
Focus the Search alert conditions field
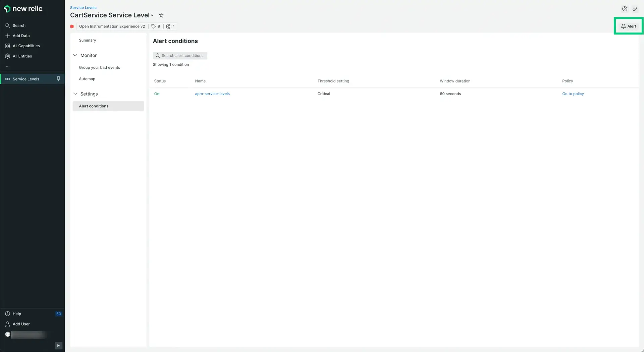[x=182, y=56]
